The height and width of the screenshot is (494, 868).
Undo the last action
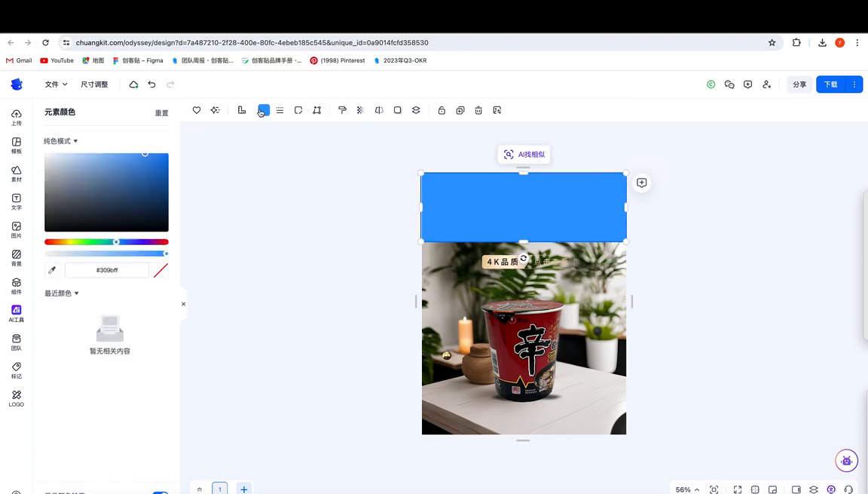(151, 84)
